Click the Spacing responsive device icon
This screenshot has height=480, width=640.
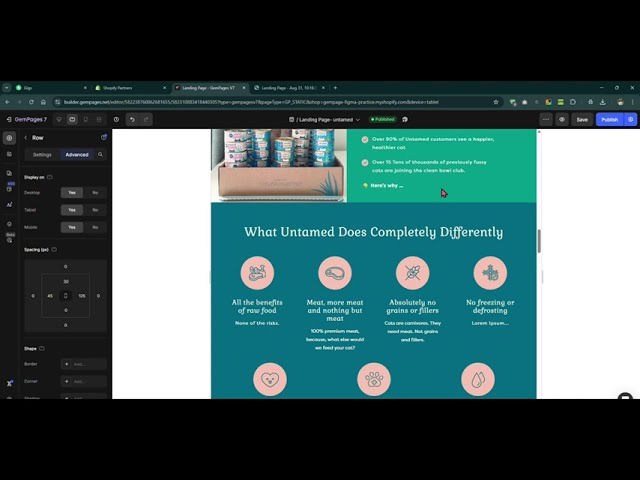click(54, 249)
